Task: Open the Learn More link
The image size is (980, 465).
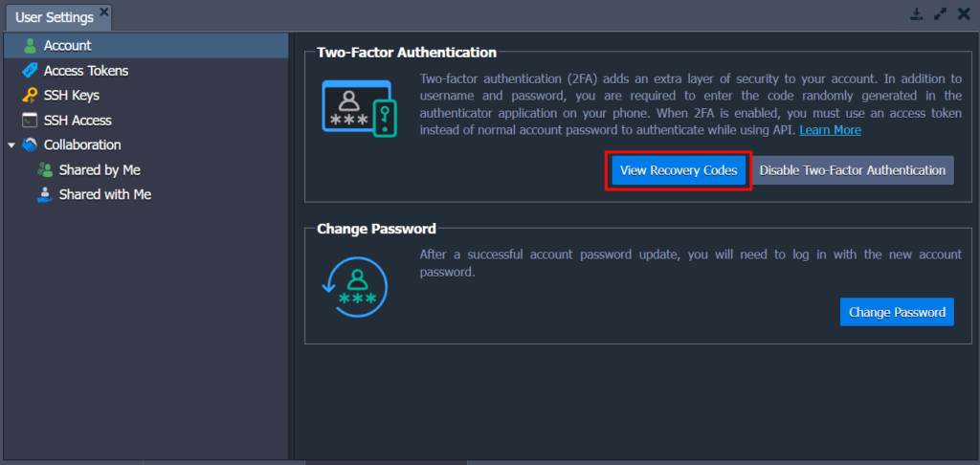Action: coord(830,130)
